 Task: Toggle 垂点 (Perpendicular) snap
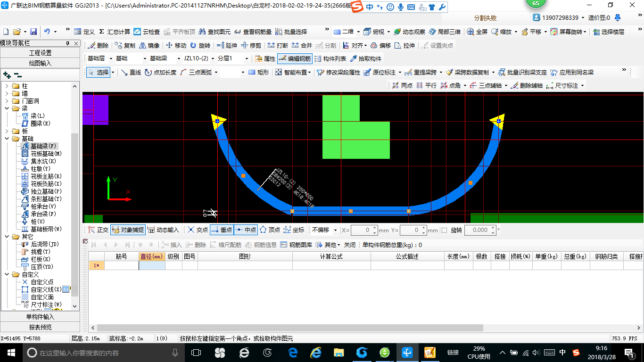(222, 230)
